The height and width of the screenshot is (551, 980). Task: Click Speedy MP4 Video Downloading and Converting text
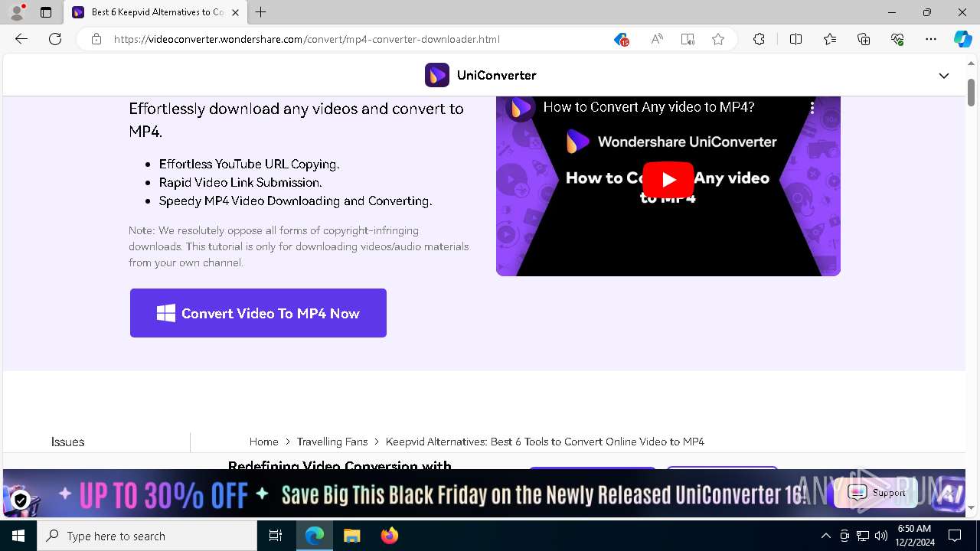pyautogui.click(x=296, y=201)
